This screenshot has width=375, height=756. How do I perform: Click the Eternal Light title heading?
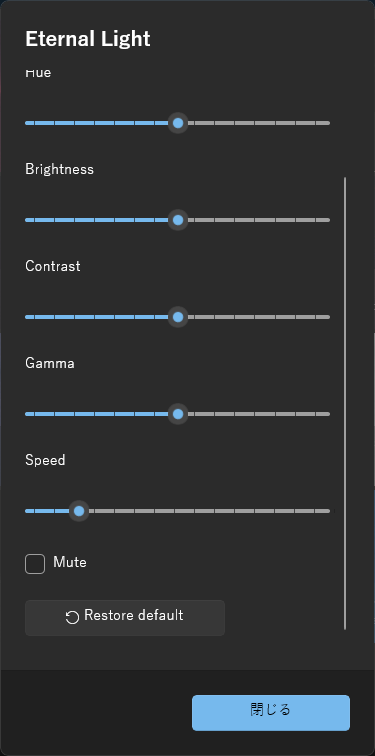(x=88, y=39)
